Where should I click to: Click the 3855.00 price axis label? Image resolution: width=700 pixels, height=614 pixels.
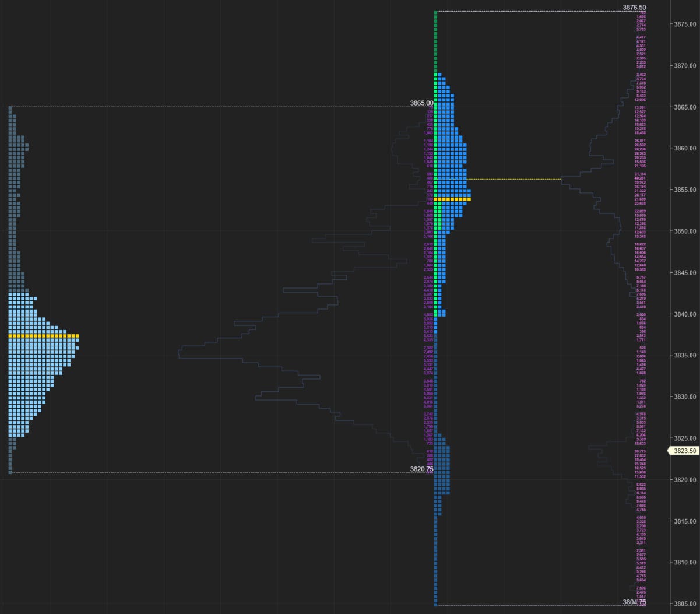(684, 190)
